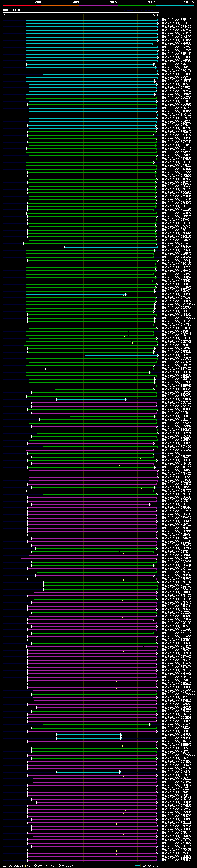197x868 pixels.
Task: Select hit UniRef100_Q9AVF8
Action: [x=177, y=355]
